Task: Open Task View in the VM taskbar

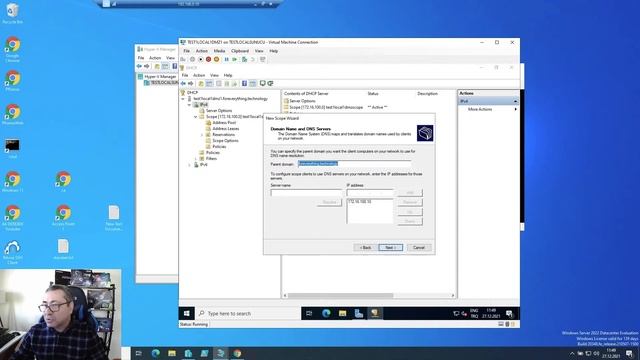Action: (309, 313)
